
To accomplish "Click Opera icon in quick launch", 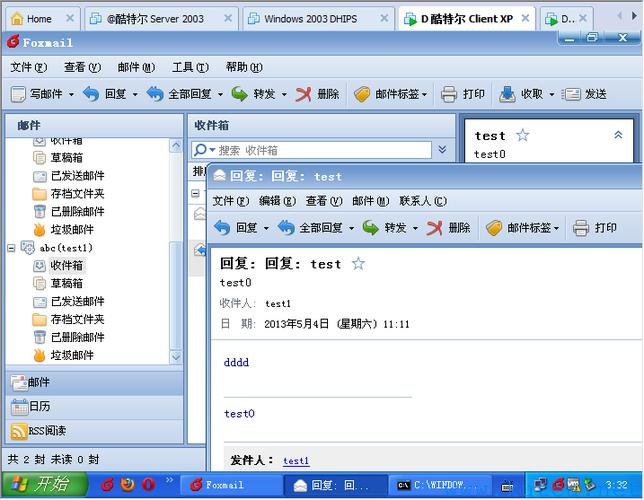I will pyautogui.click(x=148, y=485).
